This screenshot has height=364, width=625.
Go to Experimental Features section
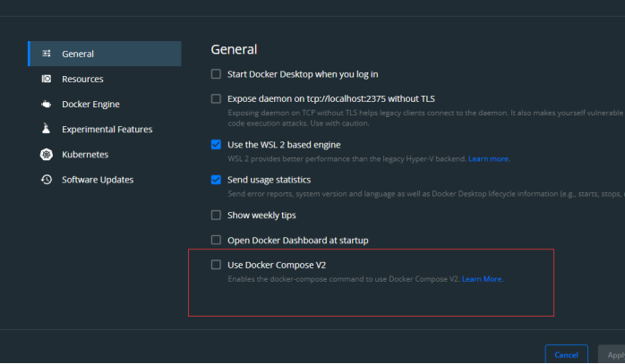(107, 129)
